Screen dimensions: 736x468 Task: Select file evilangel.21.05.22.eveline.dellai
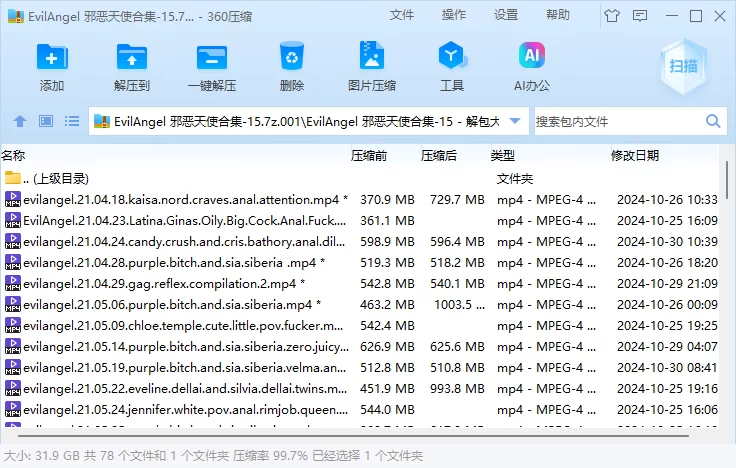(x=360, y=389)
